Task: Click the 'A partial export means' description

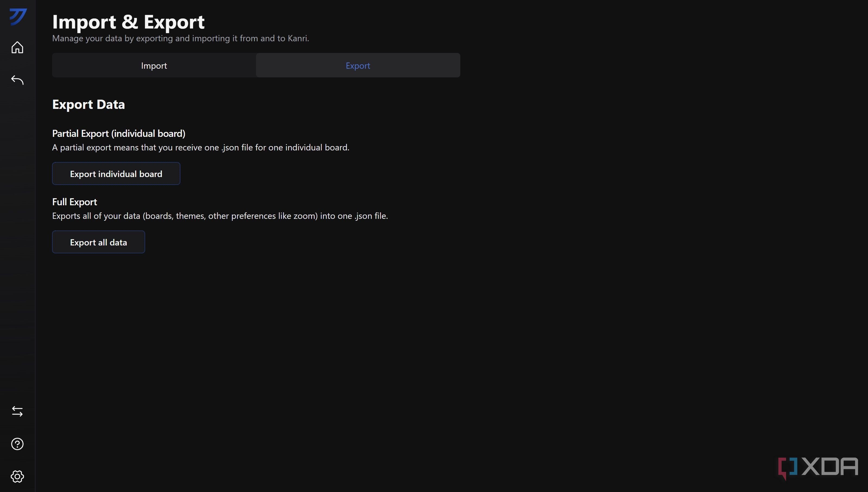Action: [x=201, y=147]
